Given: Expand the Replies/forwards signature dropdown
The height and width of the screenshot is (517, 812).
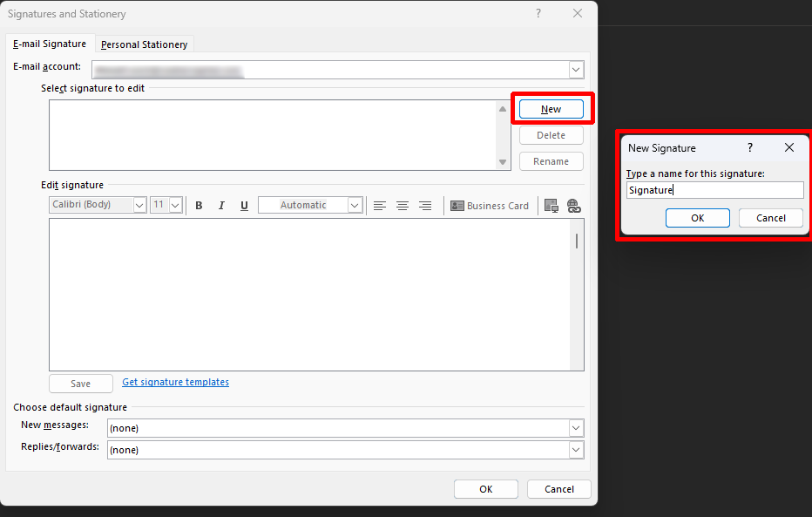Looking at the screenshot, I should tap(575, 450).
